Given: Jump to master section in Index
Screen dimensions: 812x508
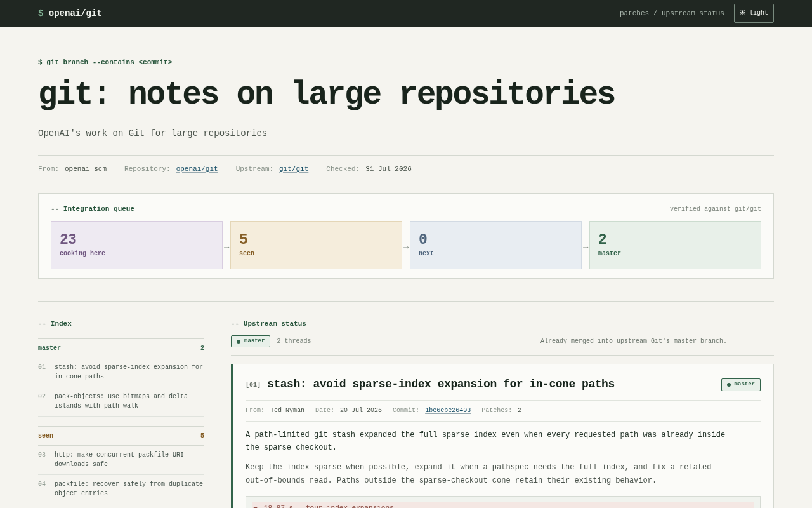Looking at the screenshot, I should 121,348.
